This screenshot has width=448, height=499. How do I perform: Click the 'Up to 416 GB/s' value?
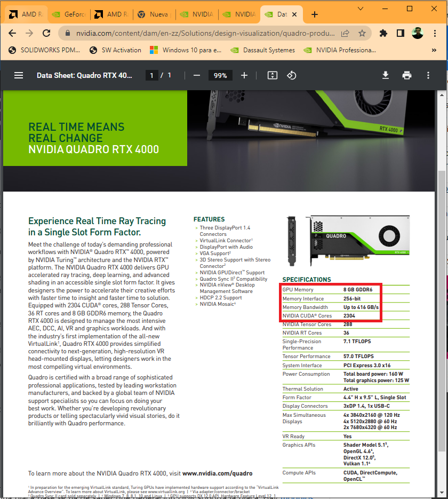pos(361,307)
